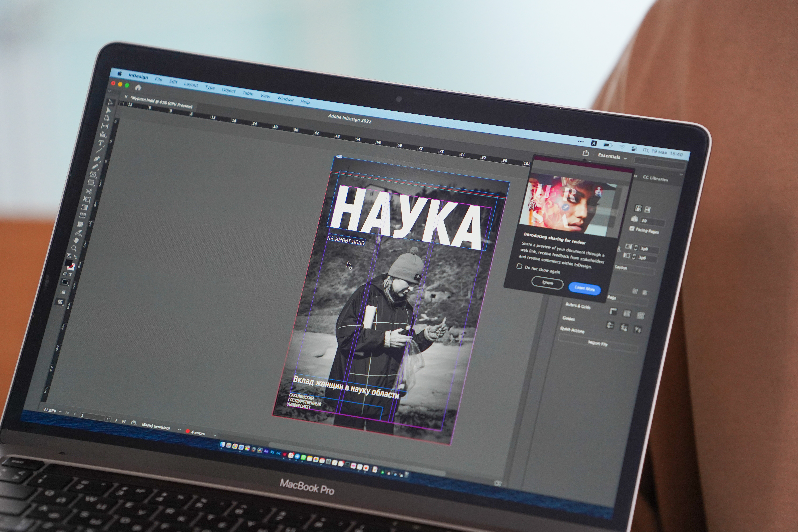The image size is (798, 532).
Task: Select the Content Collector tool
Action: pyautogui.click(x=103, y=134)
